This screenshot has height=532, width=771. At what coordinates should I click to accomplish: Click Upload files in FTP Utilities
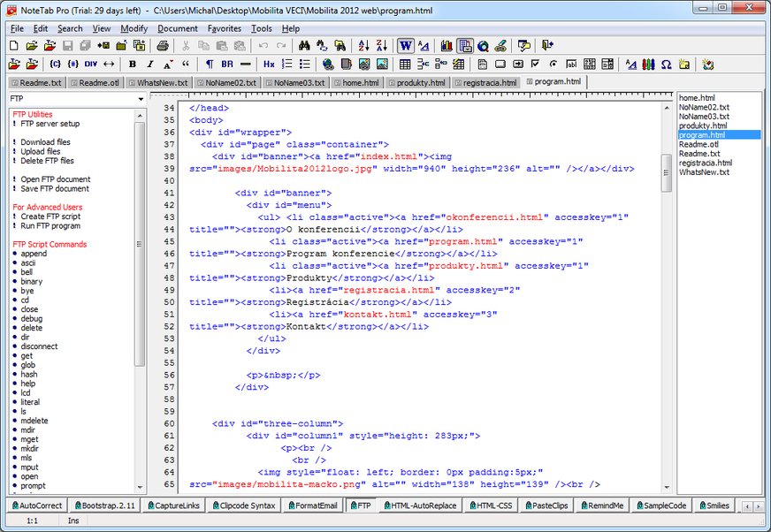(41, 151)
